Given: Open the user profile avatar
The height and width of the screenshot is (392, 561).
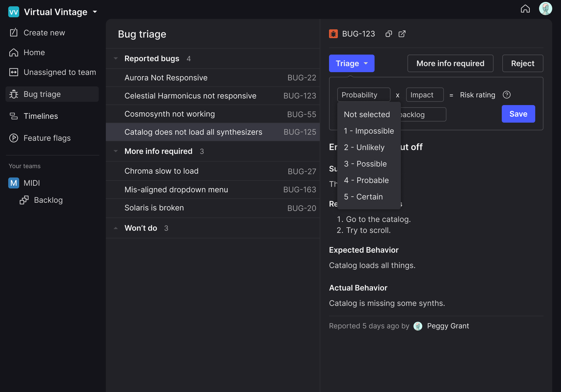Looking at the screenshot, I should 545,9.
